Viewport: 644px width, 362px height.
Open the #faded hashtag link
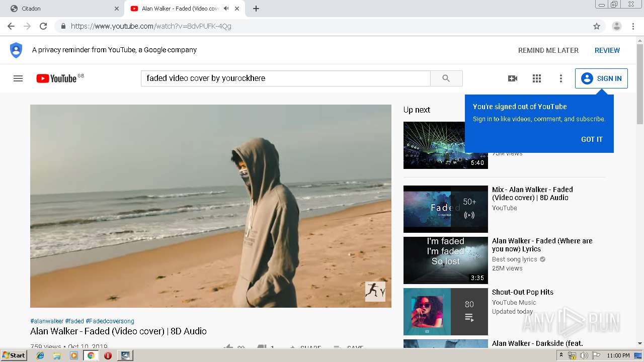point(74,321)
